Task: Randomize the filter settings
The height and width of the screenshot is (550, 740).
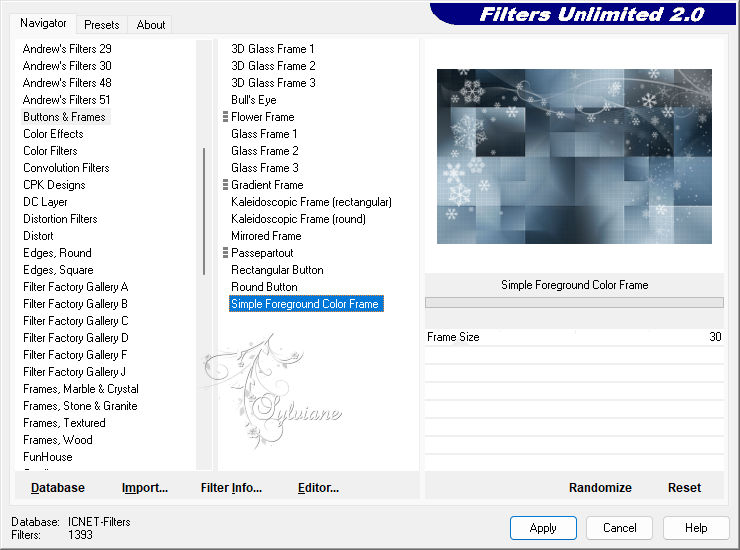Action: (x=600, y=488)
